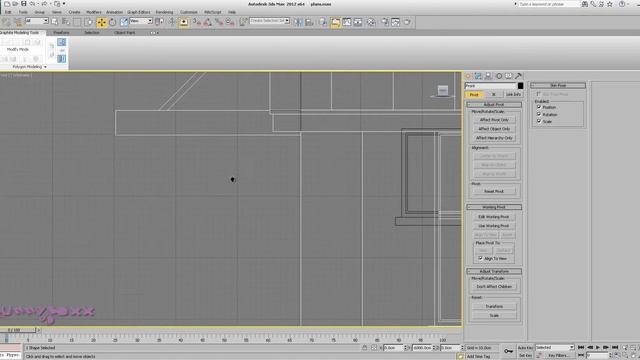Toggle Affect Object Only

[x=494, y=129]
